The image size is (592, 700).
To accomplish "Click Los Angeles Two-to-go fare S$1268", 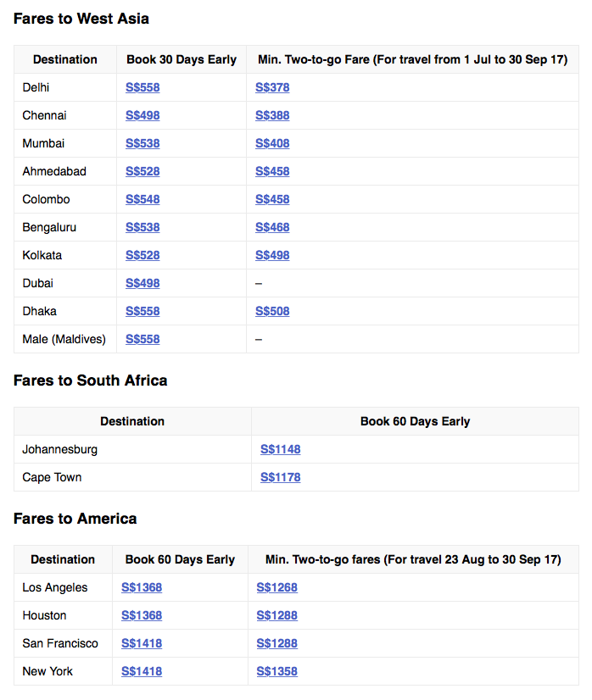I will pyautogui.click(x=277, y=587).
